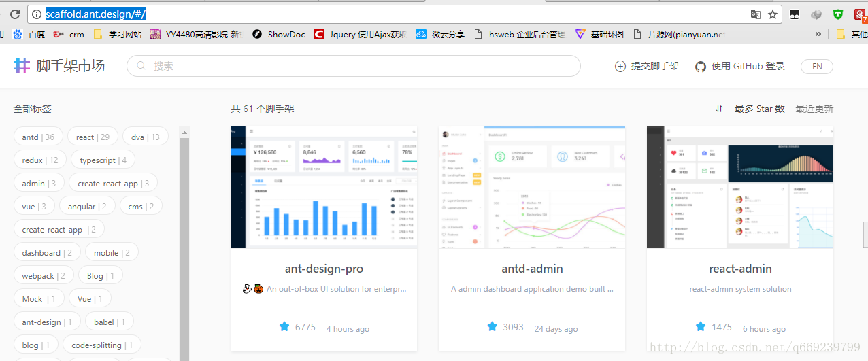Select the lowercase vue | 3 tag
This screenshot has width=868, height=361.
tap(34, 206)
